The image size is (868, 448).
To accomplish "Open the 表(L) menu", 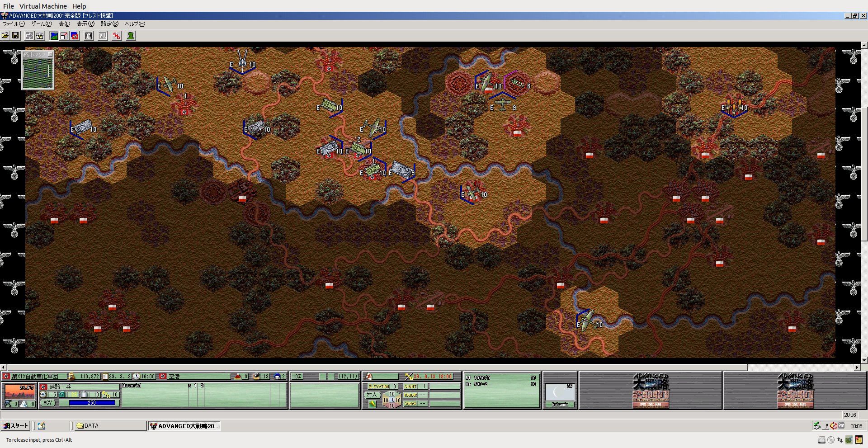I will (64, 24).
